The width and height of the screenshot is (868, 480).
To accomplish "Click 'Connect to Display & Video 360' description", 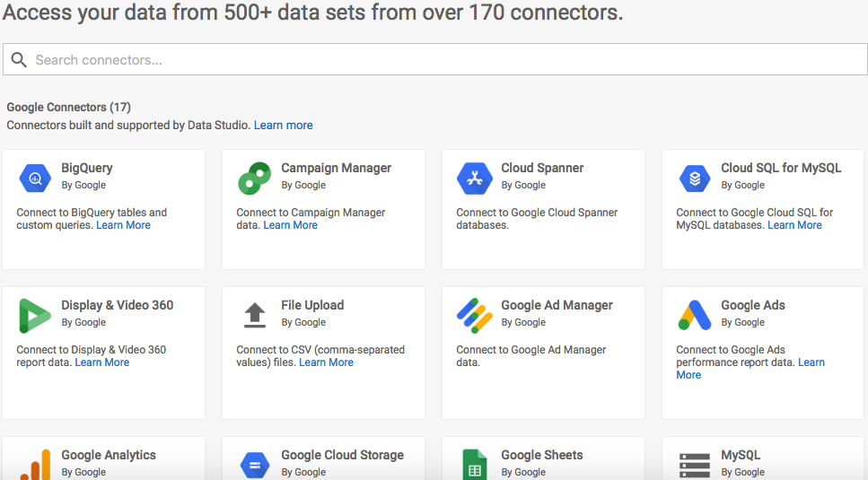I will tap(91, 355).
